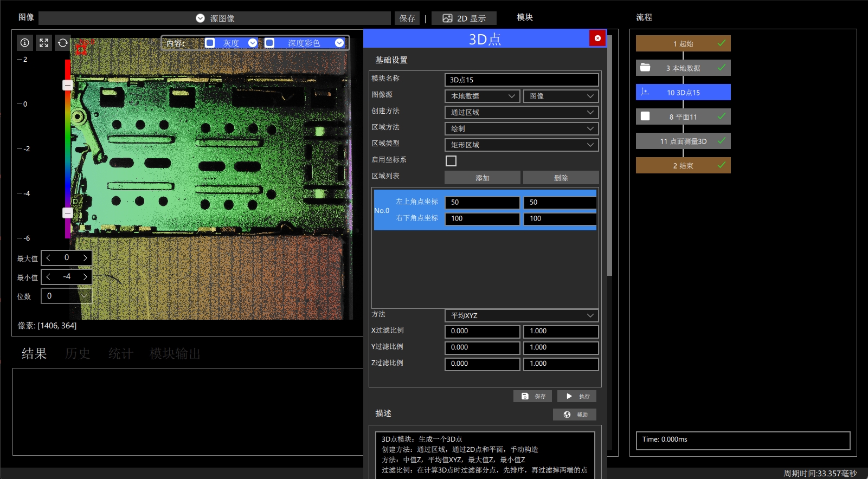Click Z过滤比例 minimum field 0.000

pyautogui.click(x=483, y=364)
